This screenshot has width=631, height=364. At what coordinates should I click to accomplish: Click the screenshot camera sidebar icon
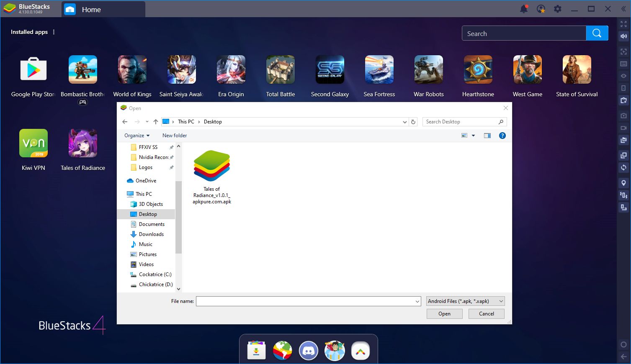tap(623, 115)
